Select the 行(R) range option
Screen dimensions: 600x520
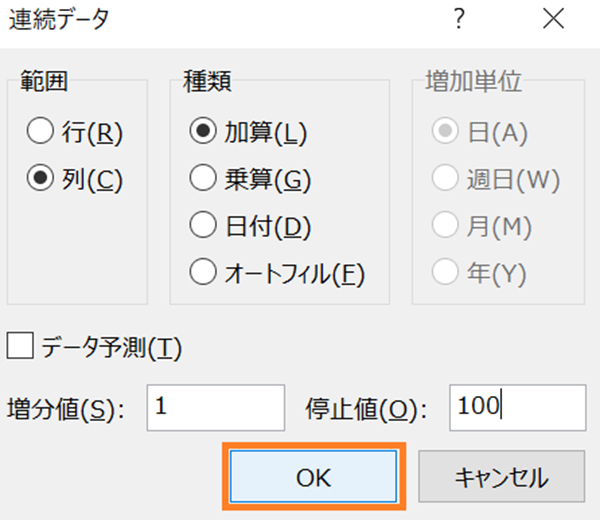(x=41, y=132)
